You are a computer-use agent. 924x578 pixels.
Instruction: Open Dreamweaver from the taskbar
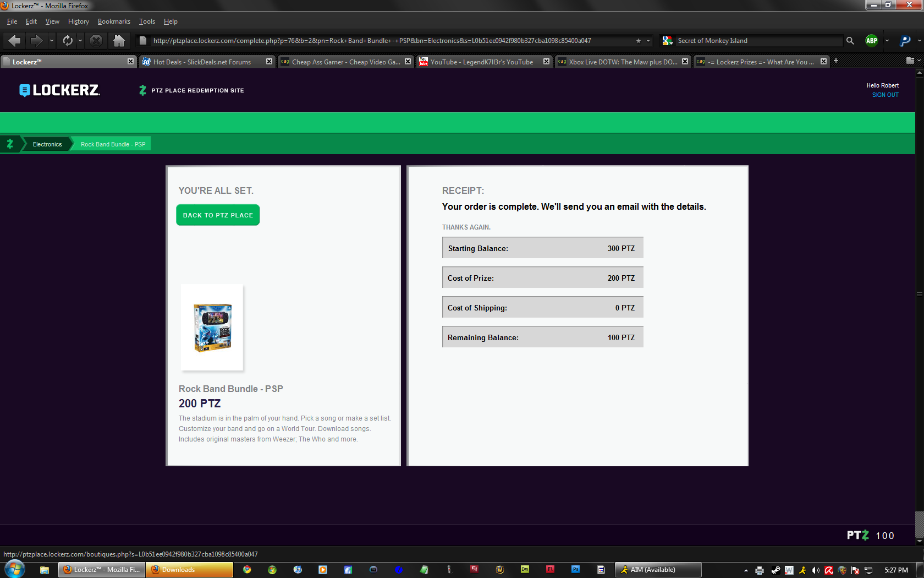(525, 570)
